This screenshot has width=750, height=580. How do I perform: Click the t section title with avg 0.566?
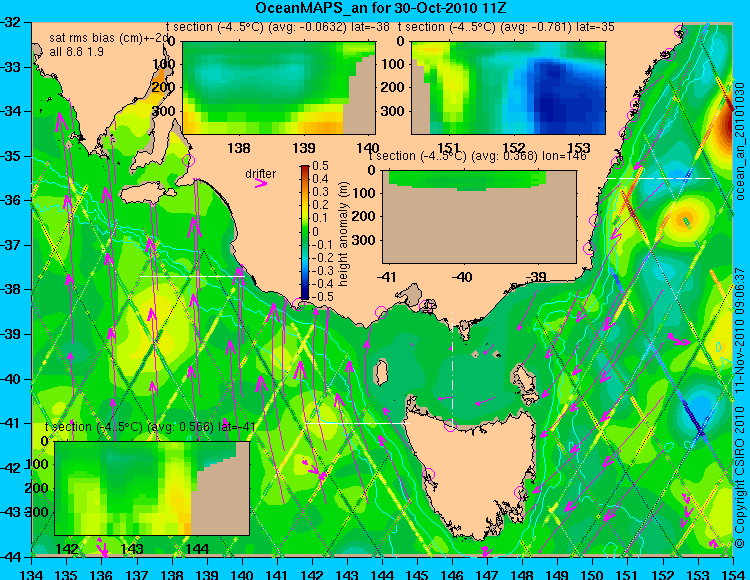tap(150, 427)
